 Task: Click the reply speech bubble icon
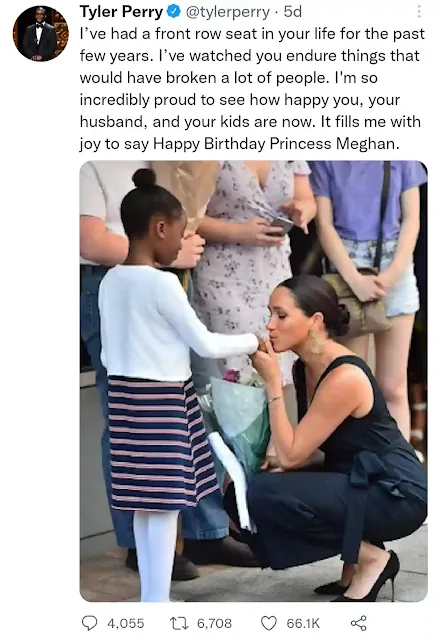tap(90, 623)
